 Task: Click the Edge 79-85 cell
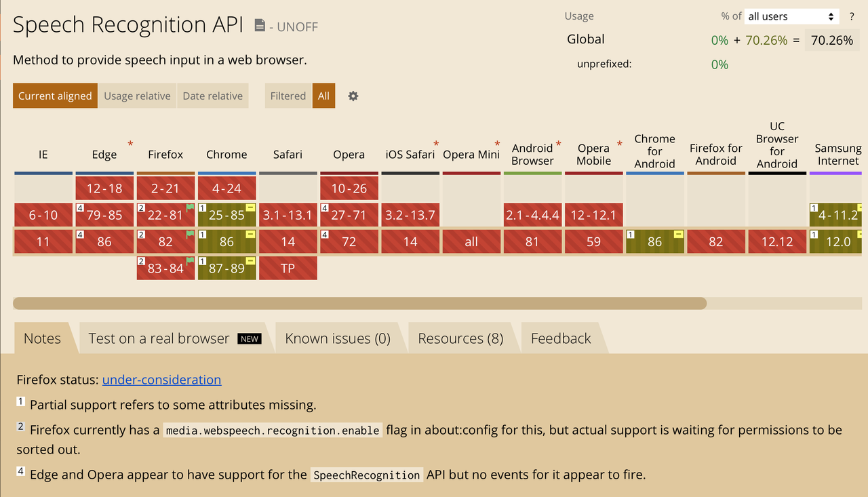coord(104,215)
